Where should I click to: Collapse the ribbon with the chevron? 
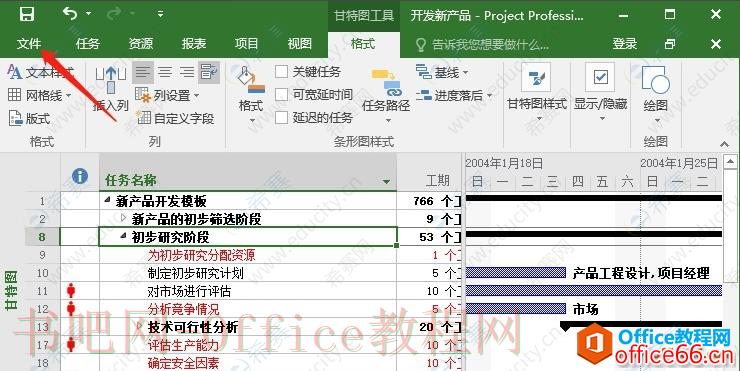[724, 143]
